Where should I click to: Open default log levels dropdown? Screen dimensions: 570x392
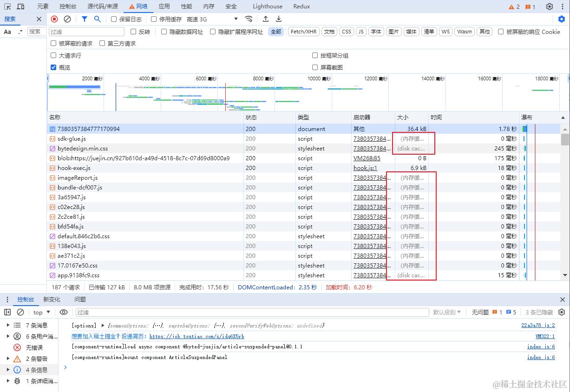447,312
